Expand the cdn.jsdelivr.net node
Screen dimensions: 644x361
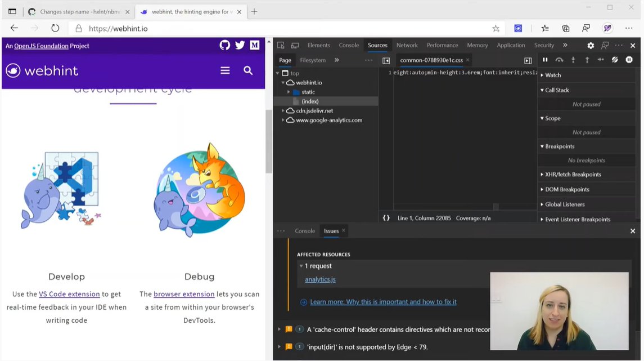pyautogui.click(x=283, y=110)
